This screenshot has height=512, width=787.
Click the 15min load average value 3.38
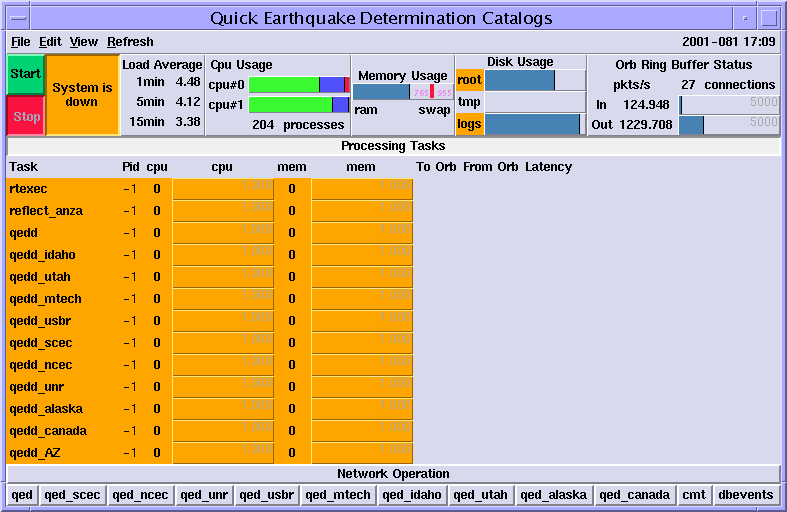188,122
